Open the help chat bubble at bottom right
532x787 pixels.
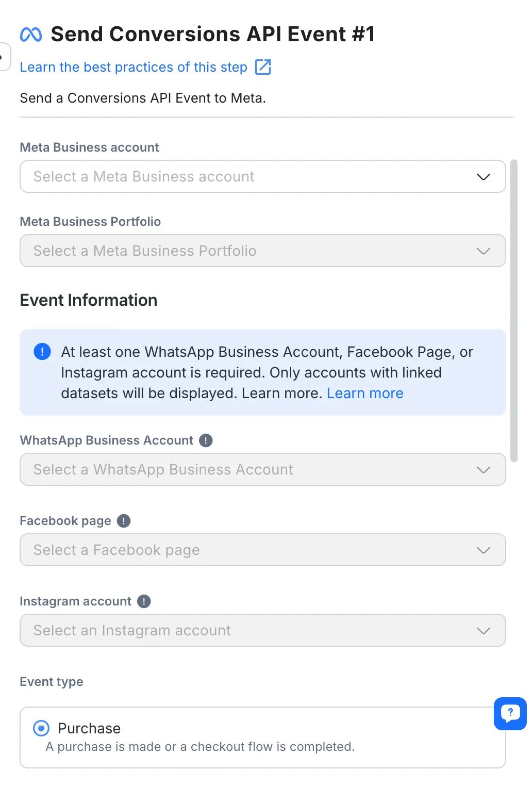(x=509, y=713)
